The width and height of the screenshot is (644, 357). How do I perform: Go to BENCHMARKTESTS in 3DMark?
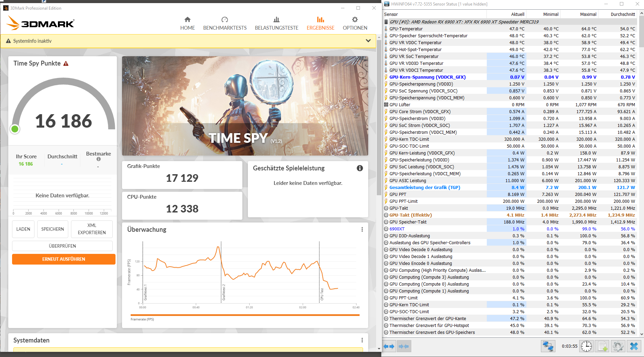(225, 23)
